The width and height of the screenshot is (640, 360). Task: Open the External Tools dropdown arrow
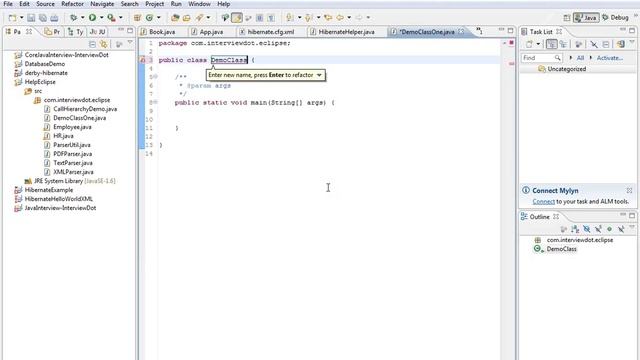(x=121, y=18)
